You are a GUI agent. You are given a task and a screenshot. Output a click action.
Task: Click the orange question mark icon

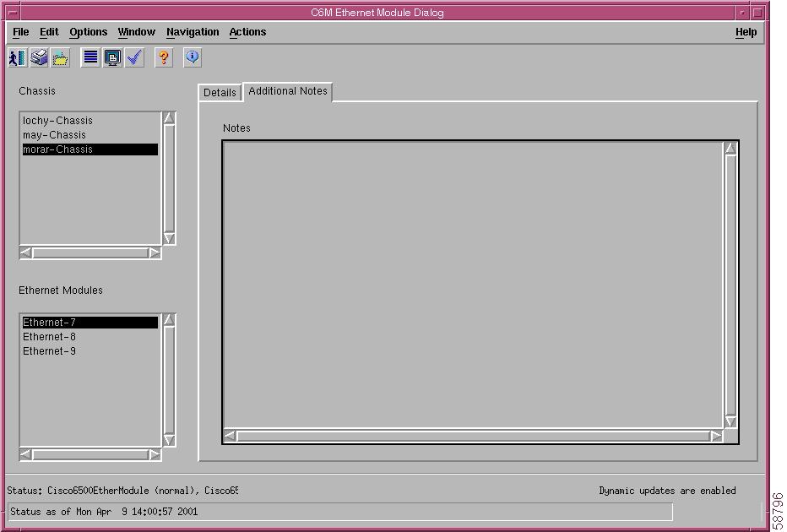coord(163,58)
